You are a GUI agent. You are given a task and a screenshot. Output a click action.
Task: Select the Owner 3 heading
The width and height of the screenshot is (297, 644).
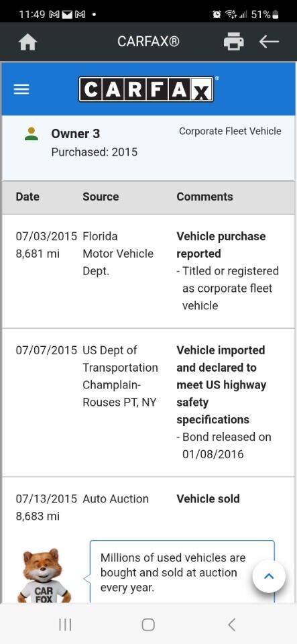coord(76,133)
